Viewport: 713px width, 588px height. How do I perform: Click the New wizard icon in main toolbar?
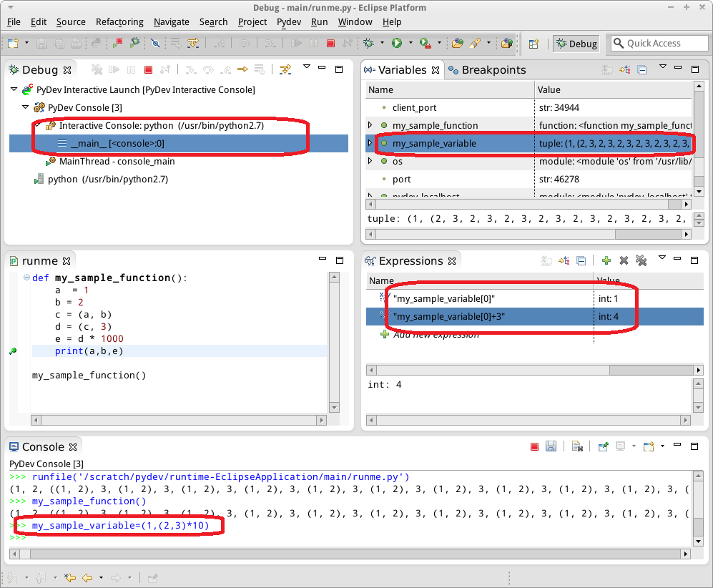pos(13,43)
